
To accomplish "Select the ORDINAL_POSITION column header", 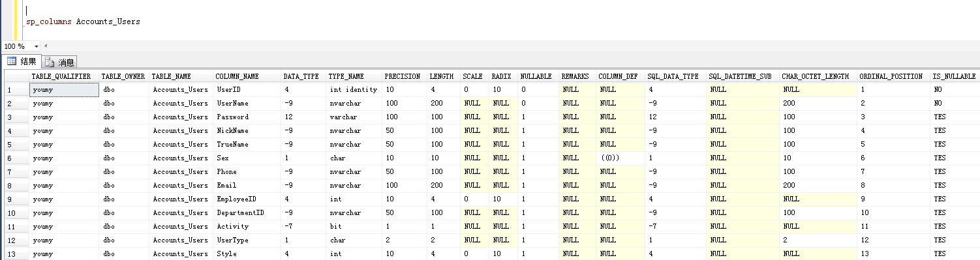I will click(x=893, y=76).
